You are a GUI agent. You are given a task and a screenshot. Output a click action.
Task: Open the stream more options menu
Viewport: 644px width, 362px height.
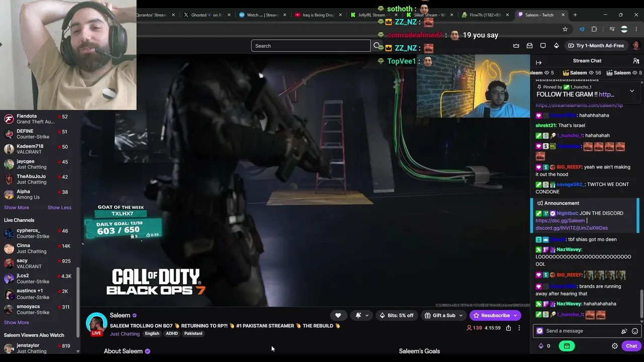point(519,328)
